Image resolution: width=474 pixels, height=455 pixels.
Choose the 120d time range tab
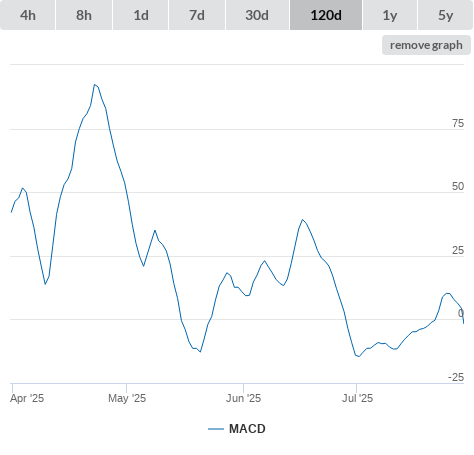click(326, 15)
